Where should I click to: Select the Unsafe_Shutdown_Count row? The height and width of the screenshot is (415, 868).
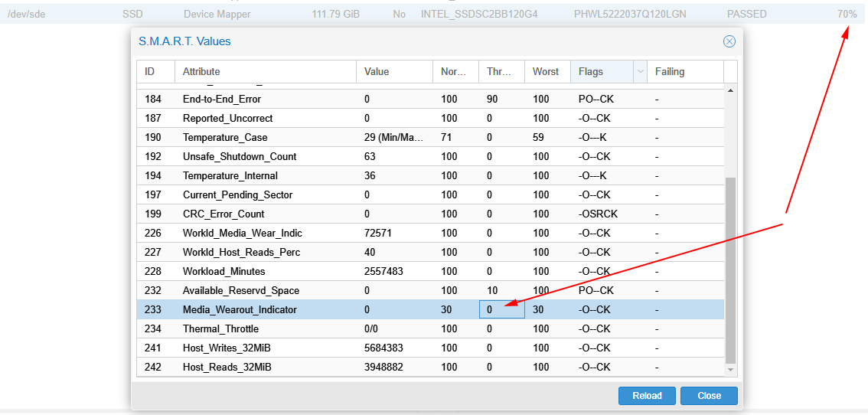click(431, 157)
